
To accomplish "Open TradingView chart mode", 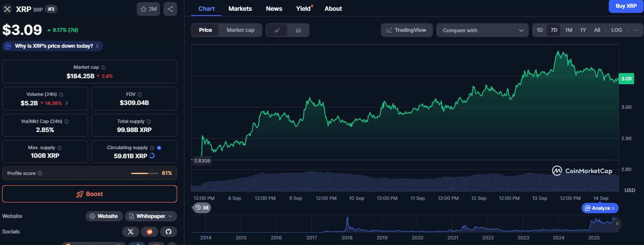I will [x=407, y=30].
